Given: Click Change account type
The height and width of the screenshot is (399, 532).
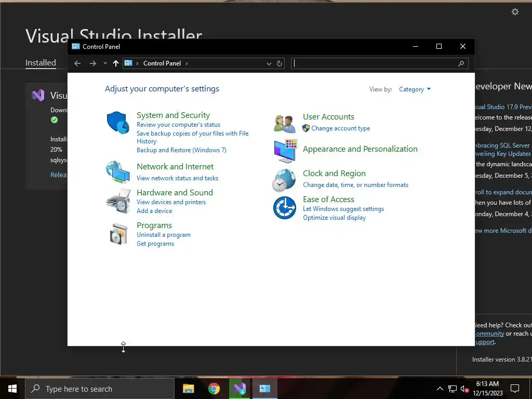Looking at the screenshot, I should pos(341,128).
